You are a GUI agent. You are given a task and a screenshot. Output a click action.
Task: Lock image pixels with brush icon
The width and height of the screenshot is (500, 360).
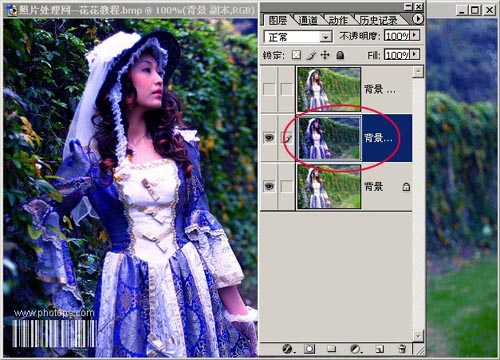pyautogui.click(x=311, y=55)
